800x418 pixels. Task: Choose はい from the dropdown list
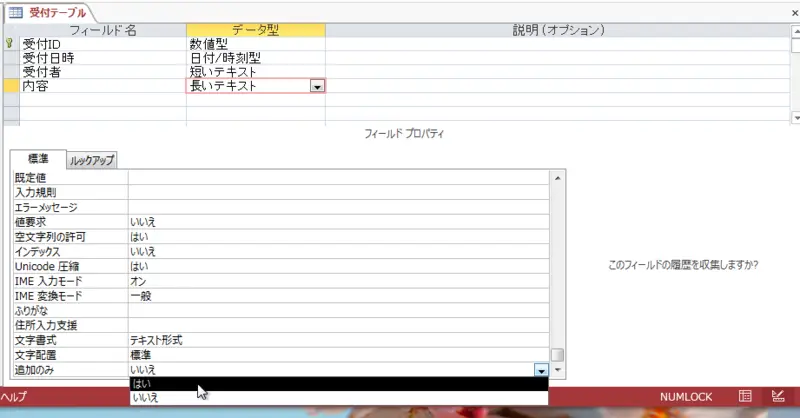[340, 384]
